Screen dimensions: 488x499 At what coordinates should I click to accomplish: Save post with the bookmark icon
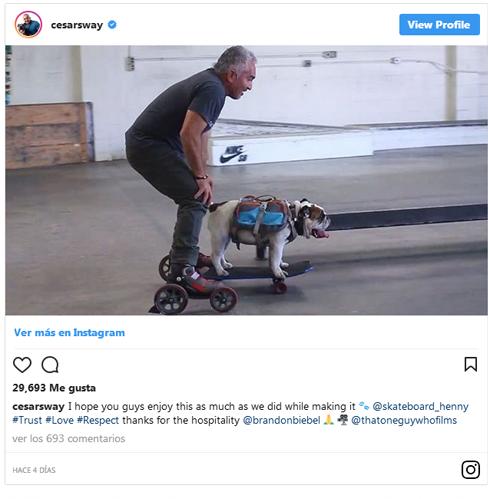(x=471, y=364)
